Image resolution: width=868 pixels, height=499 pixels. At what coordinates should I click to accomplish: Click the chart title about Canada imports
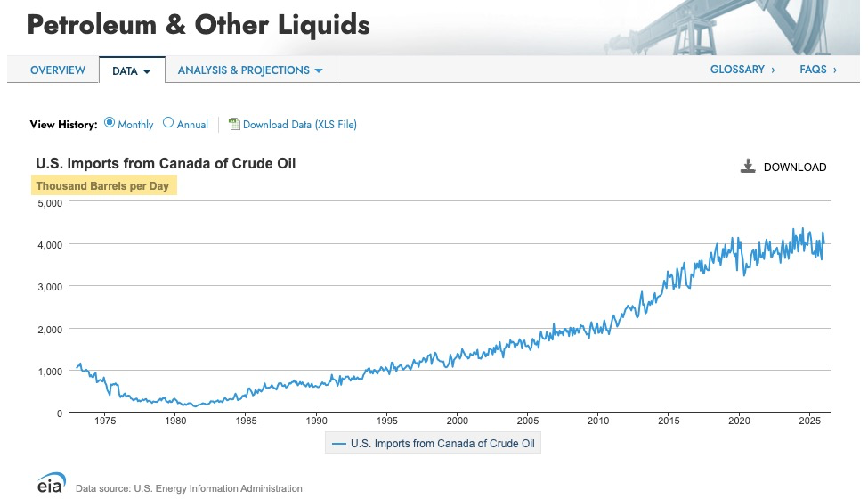166,163
